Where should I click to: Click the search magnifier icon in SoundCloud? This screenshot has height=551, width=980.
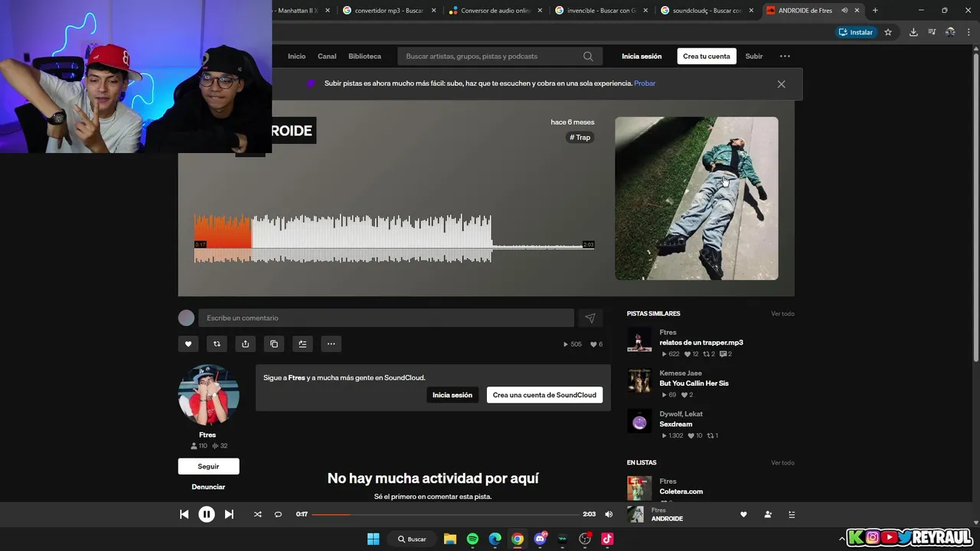click(x=588, y=56)
